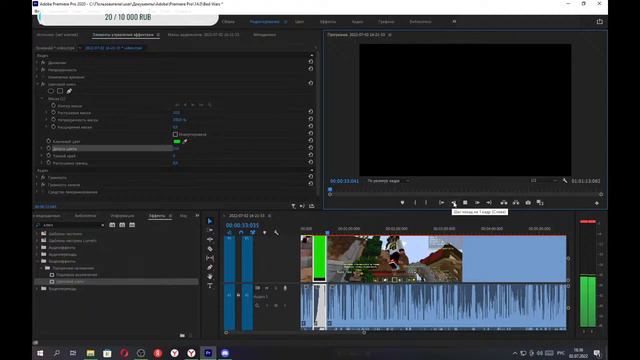Enable the Invert mask checkbox
Viewport: 640px width, 360px height.
175,134
